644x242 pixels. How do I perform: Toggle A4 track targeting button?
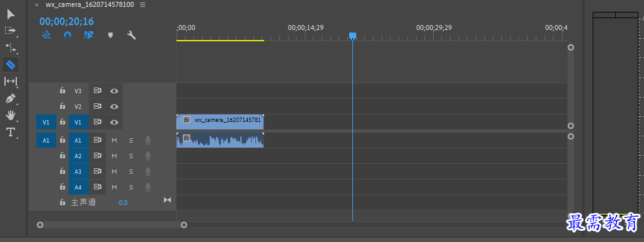[78, 187]
